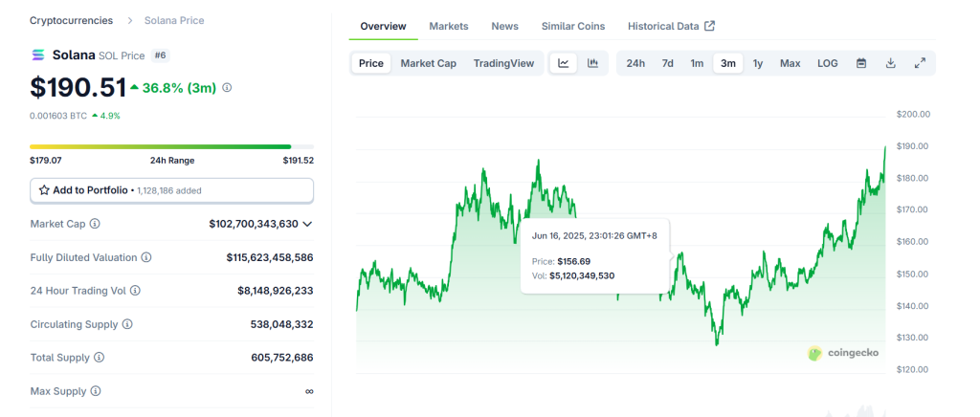This screenshot has width=980, height=417.
Task: Click info icon next to 36.8% (3m)
Action: click(227, 88)
